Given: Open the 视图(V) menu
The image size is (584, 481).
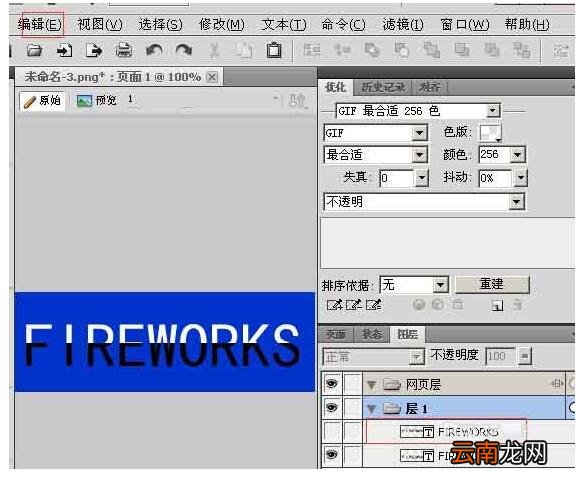Looking at the screenshot, I should (x=100, y=25).
